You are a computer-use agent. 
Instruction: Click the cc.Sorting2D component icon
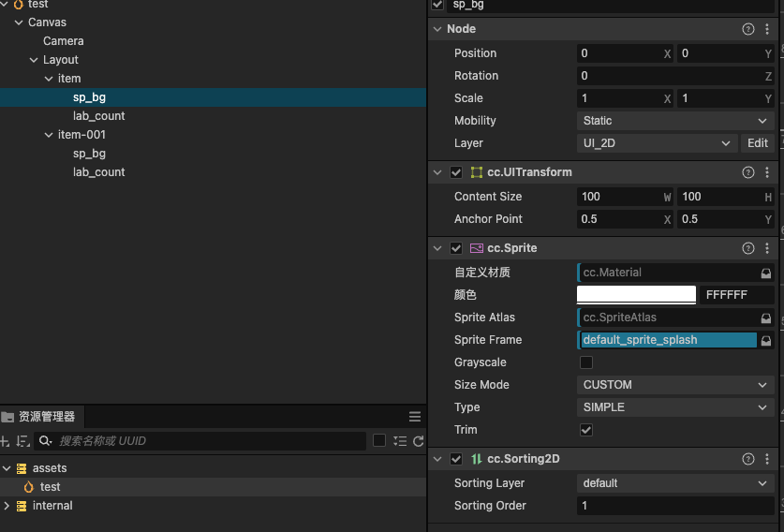pos(477,459)
